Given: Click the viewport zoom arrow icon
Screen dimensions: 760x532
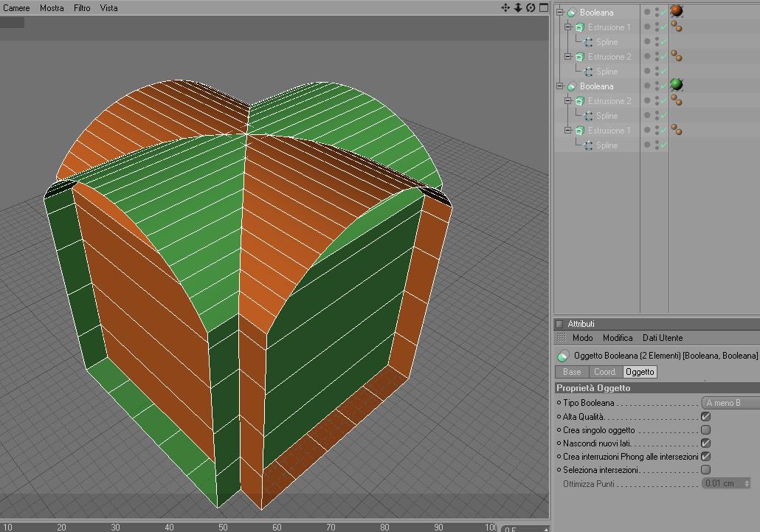Looking at the screenshot, I should click(x=518, y=8).
